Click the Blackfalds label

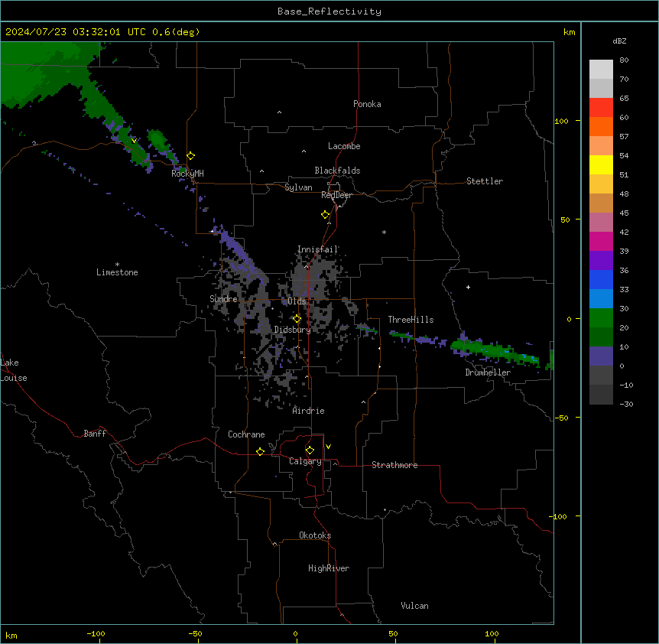[x=337, y=171]
